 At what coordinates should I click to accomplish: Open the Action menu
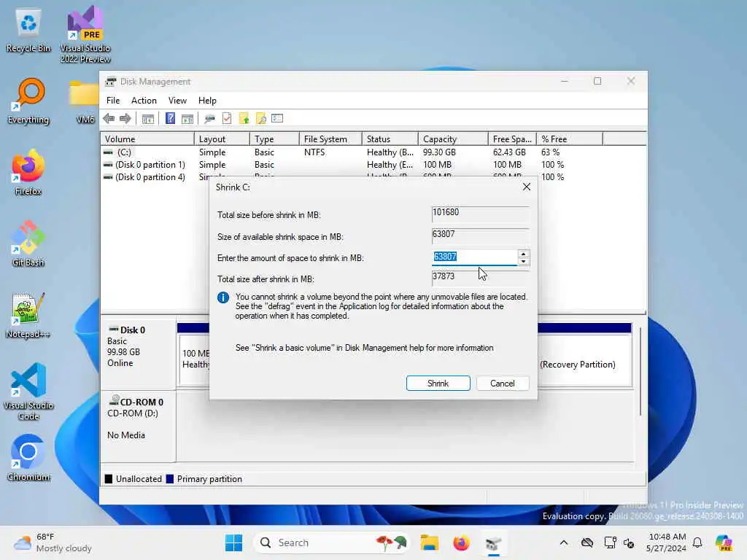(144, 101)
